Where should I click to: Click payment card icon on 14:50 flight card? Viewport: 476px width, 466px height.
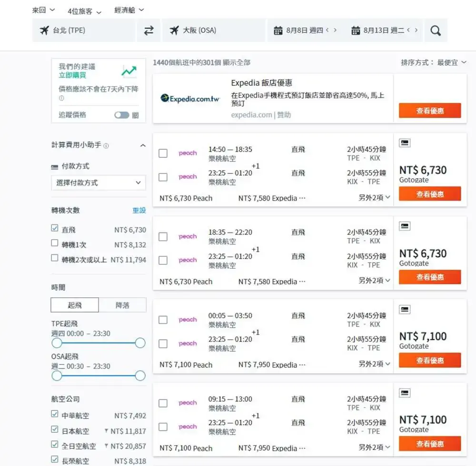(x=404, y=143)
